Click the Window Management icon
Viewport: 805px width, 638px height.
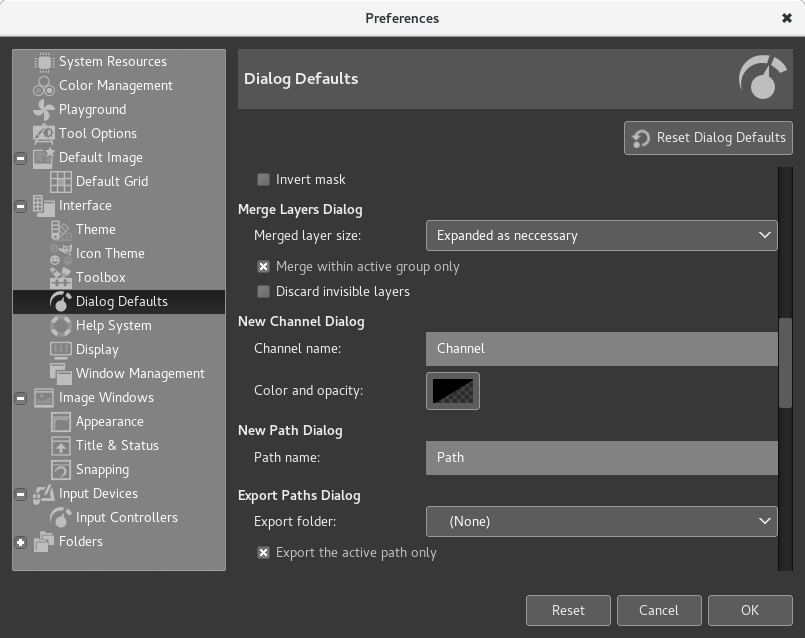[59, 373]
